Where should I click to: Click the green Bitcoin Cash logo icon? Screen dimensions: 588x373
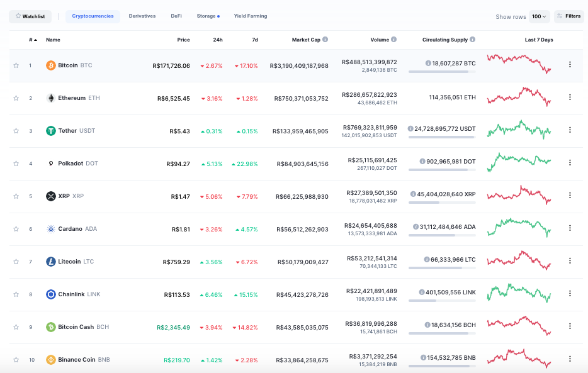coord(50,327)
